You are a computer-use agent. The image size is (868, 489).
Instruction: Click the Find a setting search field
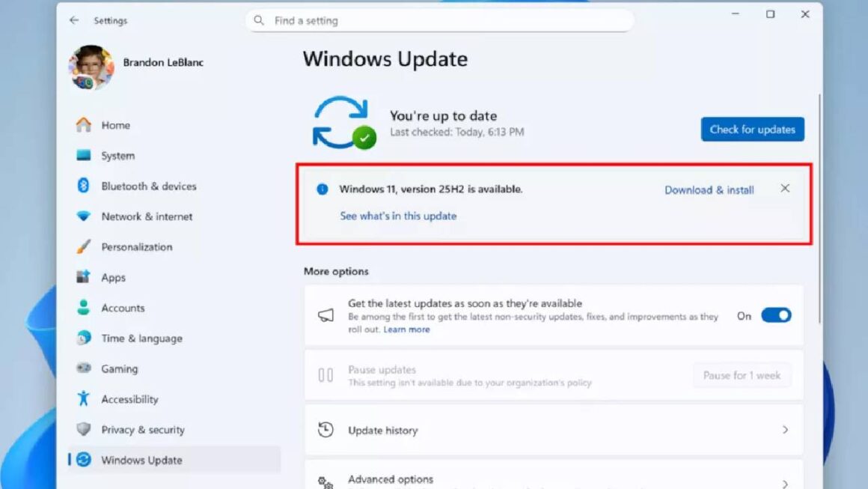(x=440, y=20)
